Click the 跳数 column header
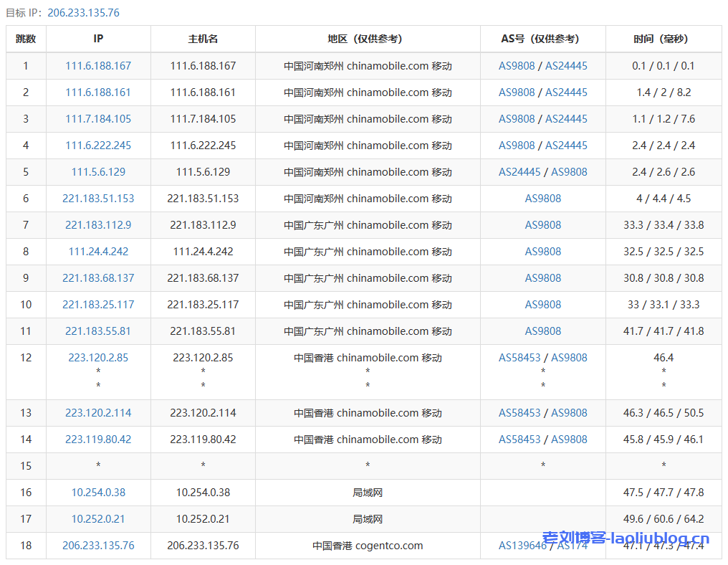Image resolution: width=728 pixels, height=565 pixels. [x=26, y=39]
